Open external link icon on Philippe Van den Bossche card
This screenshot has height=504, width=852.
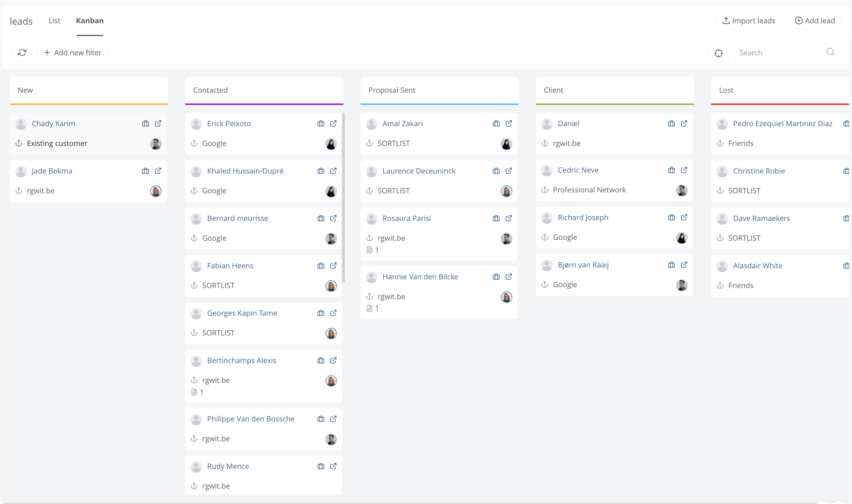(333, 419)
